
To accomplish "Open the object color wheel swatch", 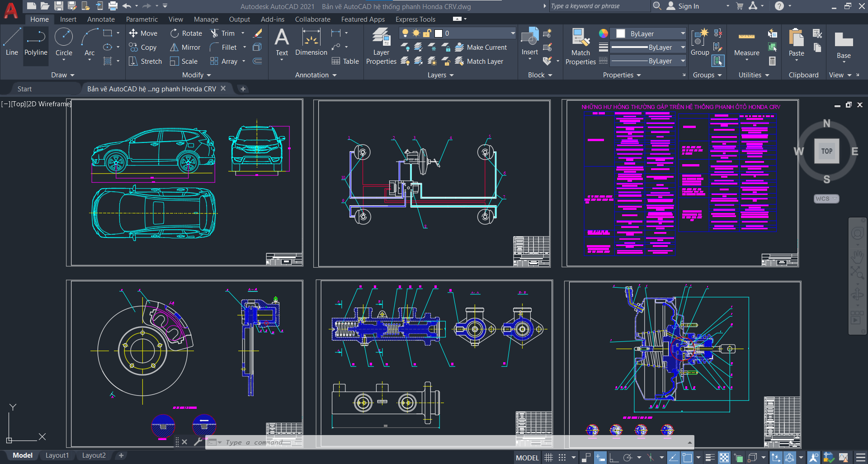I will pyautogui.click(x=603, y=33).
